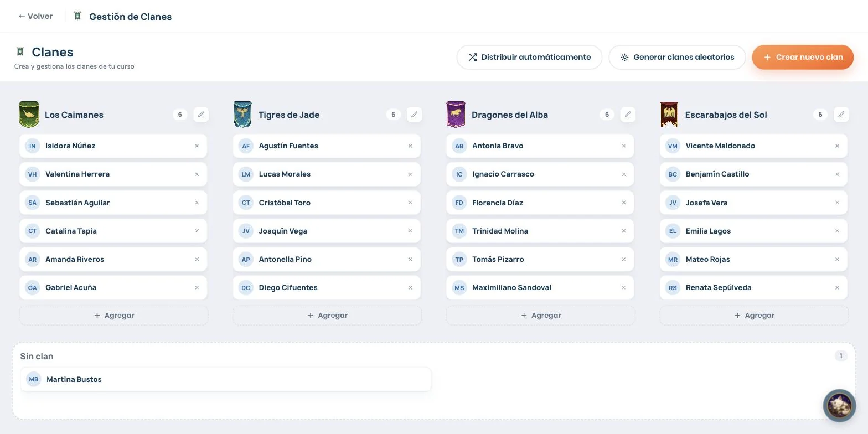Remove Renata Sepúlveda from the clan
This screenshot has height=434, width=868.
click(x=837, y=288)
